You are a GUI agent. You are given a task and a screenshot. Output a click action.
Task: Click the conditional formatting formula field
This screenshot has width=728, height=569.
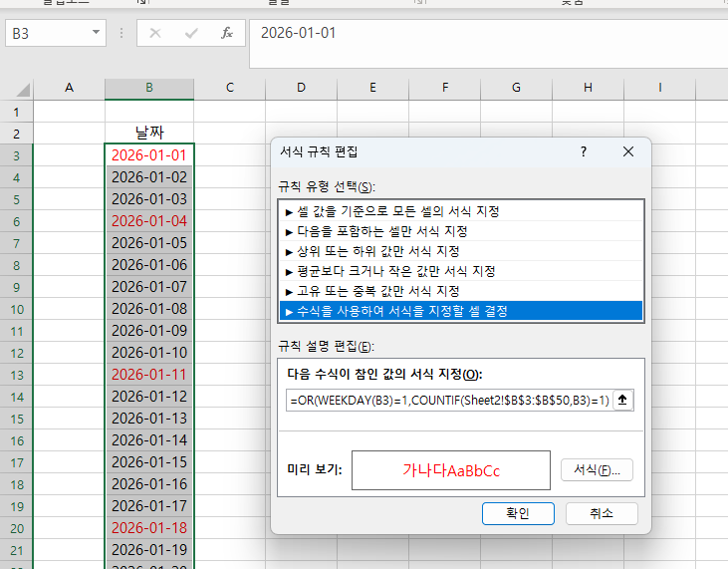(x=449, y=401)
